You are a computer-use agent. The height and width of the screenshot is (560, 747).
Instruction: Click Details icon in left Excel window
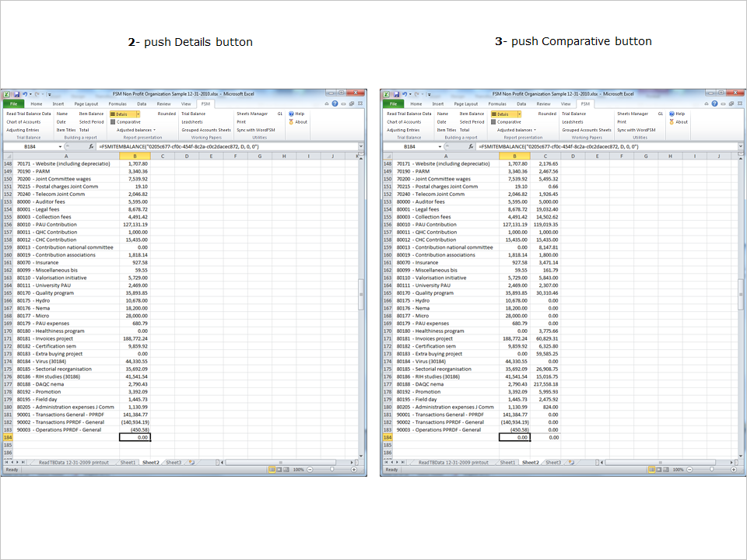114,114
